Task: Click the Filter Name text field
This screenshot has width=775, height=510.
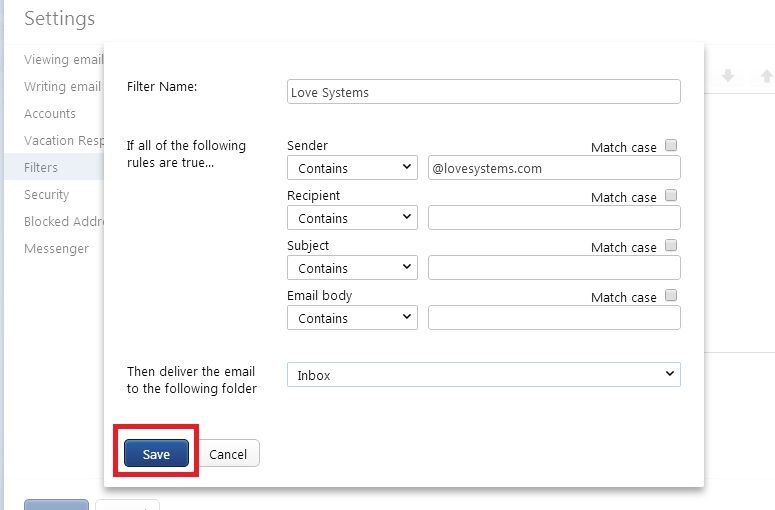Action: click(483, 92)
